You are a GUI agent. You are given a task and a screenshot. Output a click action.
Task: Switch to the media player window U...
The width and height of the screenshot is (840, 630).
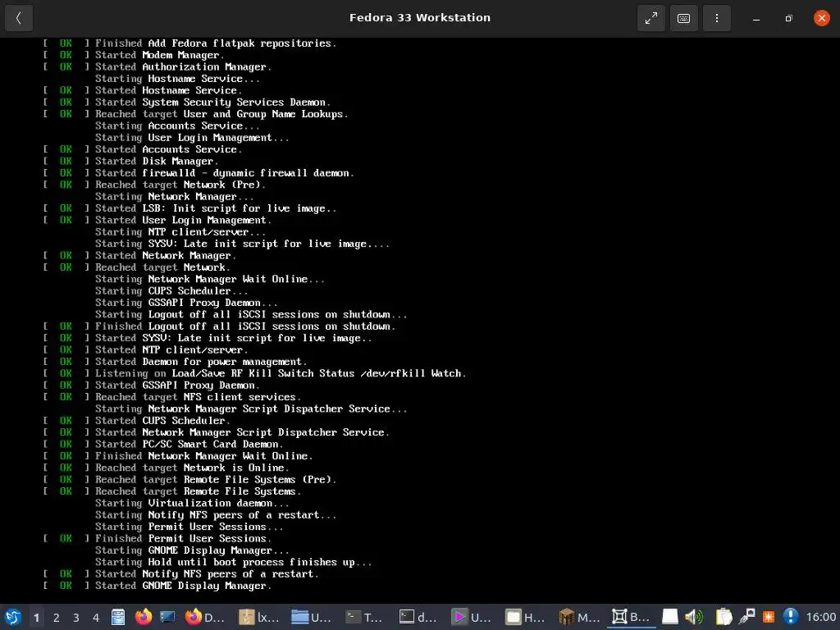tap(472, 617)
